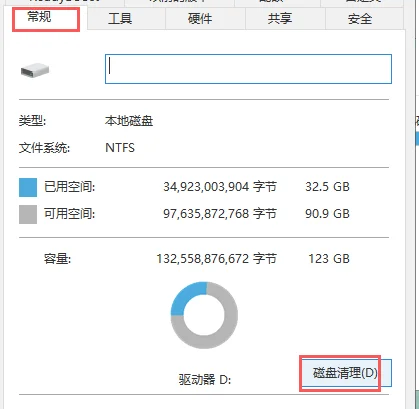Click the 本地磁盘 type value
419x409 pixels.
[129, 121]
